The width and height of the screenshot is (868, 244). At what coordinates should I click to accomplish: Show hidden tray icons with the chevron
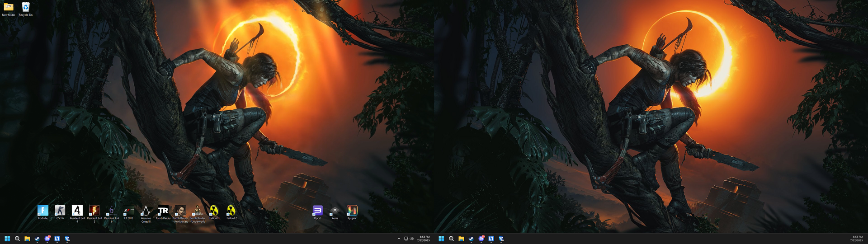tap(399, 239)
